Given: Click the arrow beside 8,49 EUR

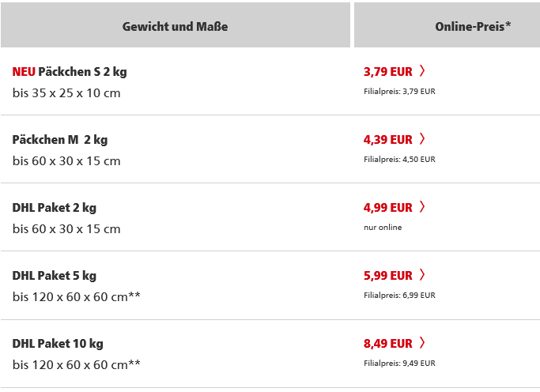Looking at the screenshot, I should tap(422, 342).
